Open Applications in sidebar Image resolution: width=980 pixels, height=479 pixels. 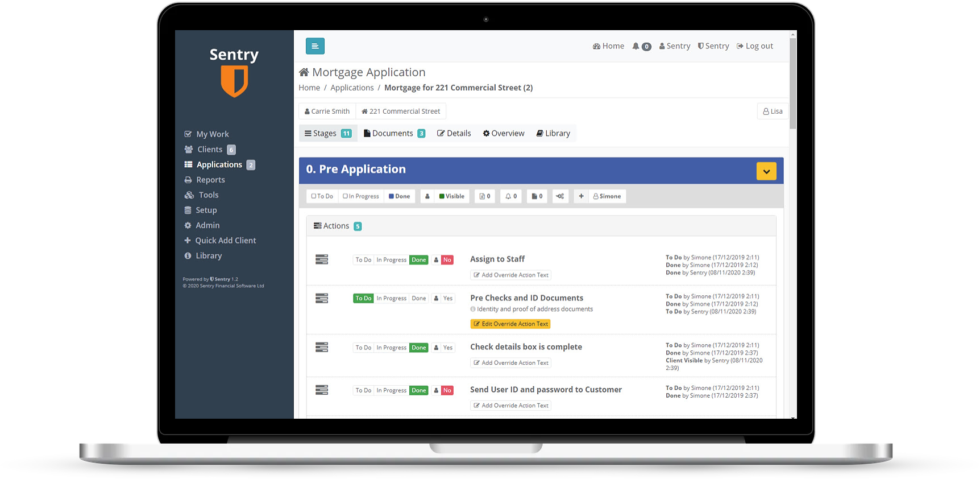[x=219, y=165]
